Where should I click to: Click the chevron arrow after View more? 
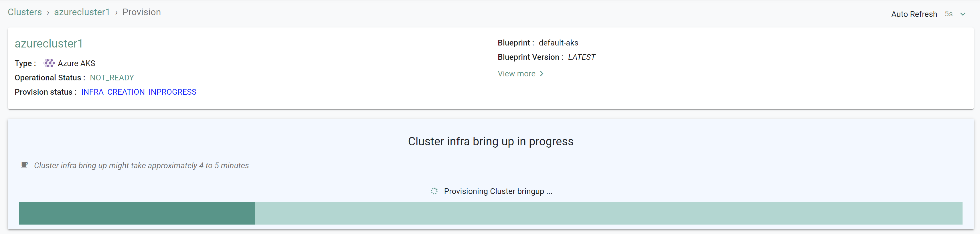point(542,74)
